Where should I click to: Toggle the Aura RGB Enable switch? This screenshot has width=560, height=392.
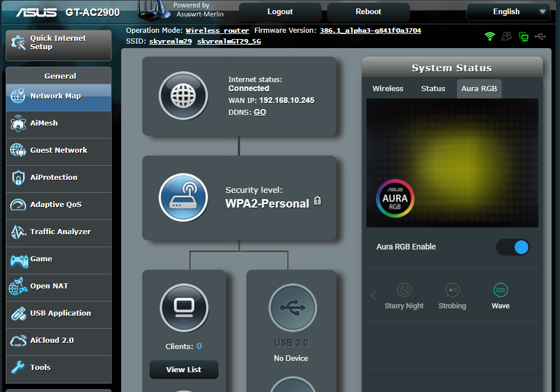tap(512, 247)
